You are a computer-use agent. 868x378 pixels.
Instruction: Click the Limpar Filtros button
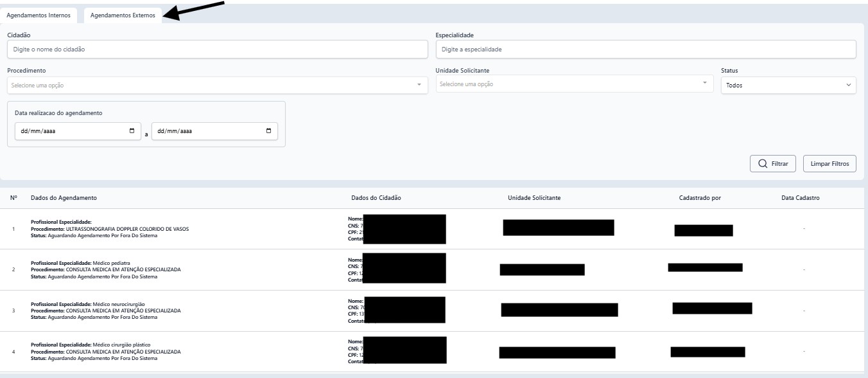829,164
